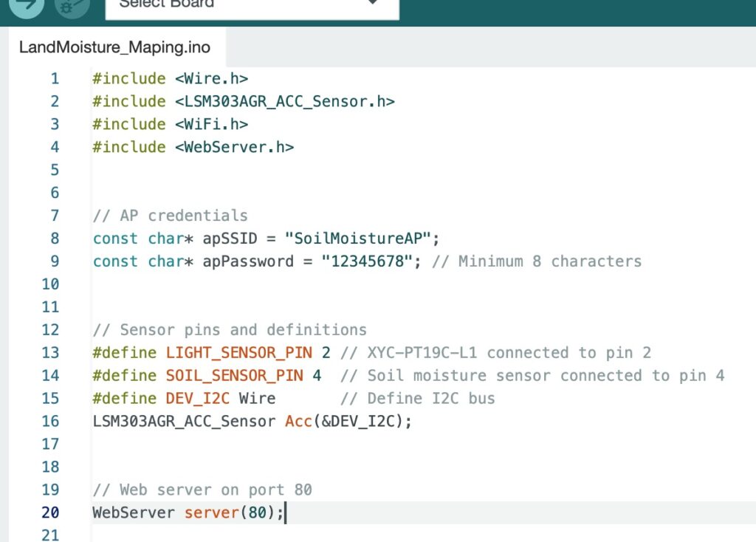Click line number 1 in the gutter
This screenshot has width=756, height=542.
click(x=55, y=78)
